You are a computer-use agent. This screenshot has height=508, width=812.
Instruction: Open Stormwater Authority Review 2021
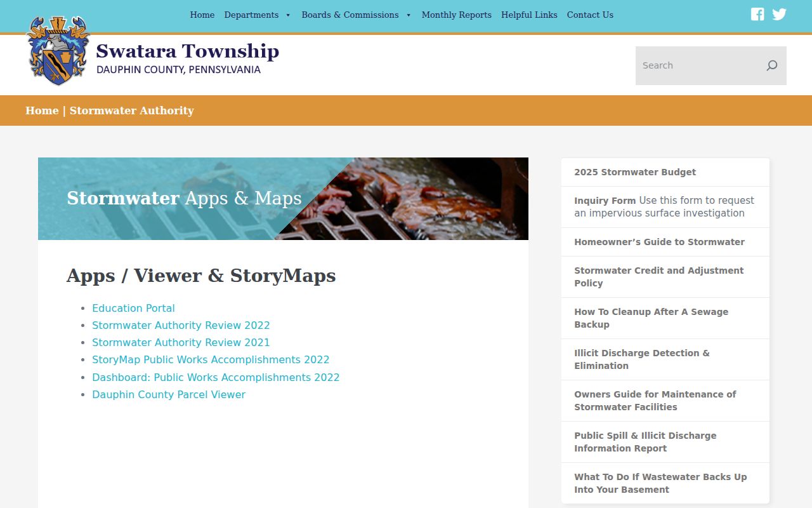click(x=181, y=342)
